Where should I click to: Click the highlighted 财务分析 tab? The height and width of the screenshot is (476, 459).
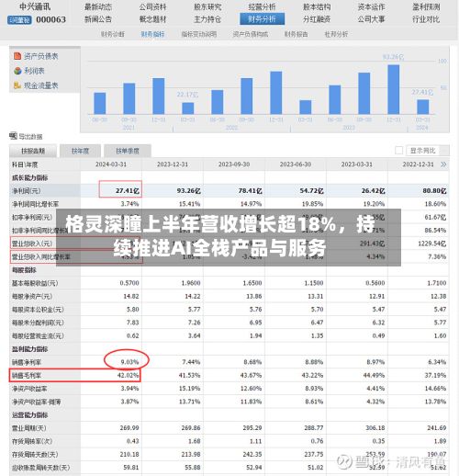coord(262,19)
